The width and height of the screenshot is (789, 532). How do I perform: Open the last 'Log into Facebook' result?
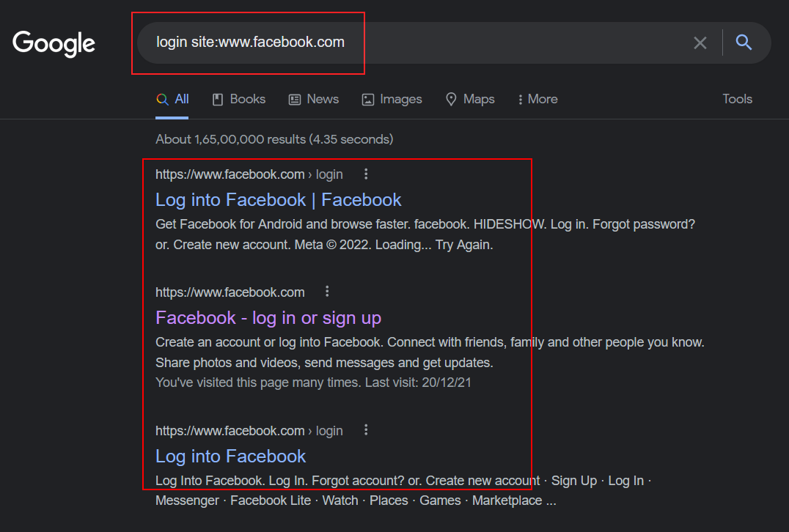click(x=230, y=457)
